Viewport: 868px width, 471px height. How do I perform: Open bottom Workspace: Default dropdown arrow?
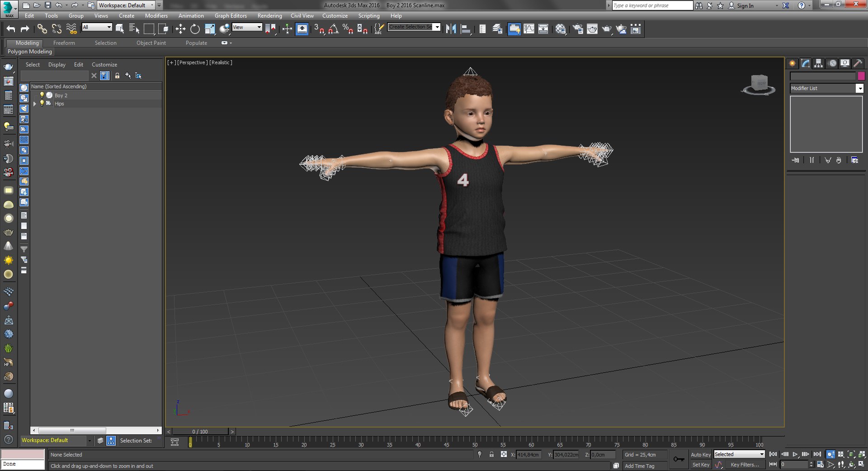click(x=90, y=440)
